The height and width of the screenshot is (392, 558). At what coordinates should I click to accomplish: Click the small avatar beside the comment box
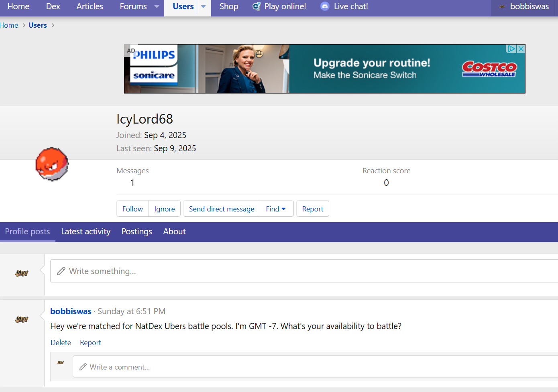click(x=61, y=363)
